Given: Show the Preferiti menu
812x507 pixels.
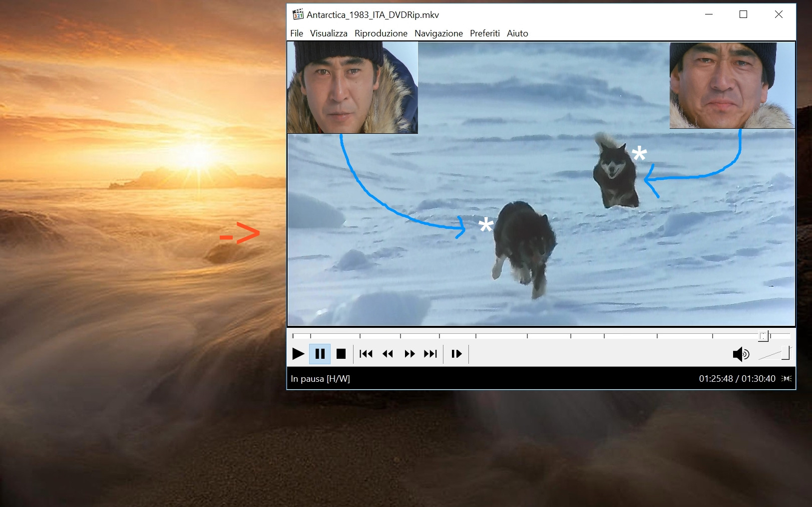Looking at the screenshot, I should (484, 33).
